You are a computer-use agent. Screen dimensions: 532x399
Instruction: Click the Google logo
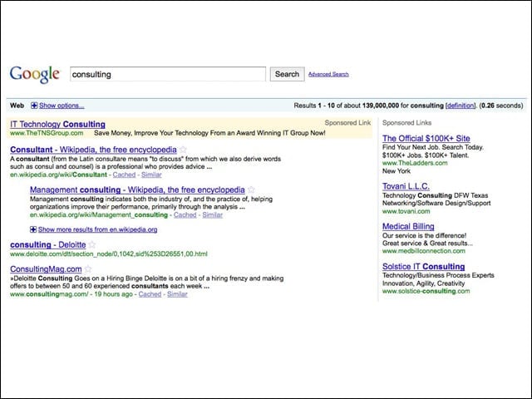coord(35,74)
